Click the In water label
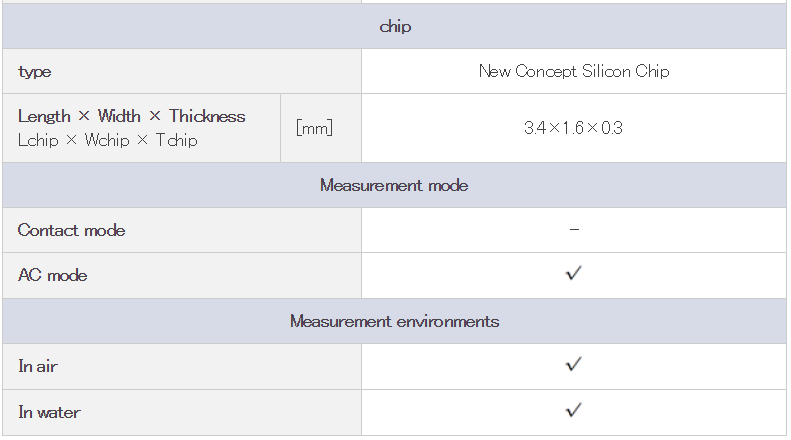Image resolution: width=791 pixels, height=440 pixels. (49, 412)
